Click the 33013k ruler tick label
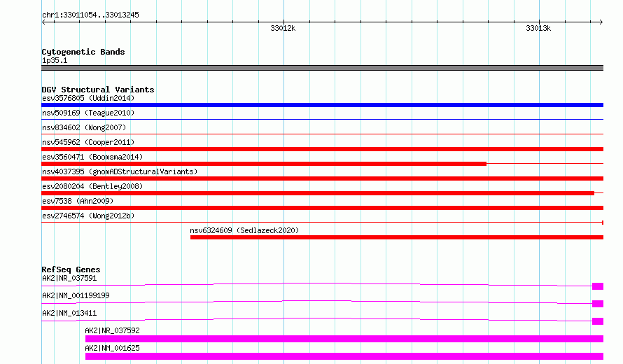 pos(538,28)
